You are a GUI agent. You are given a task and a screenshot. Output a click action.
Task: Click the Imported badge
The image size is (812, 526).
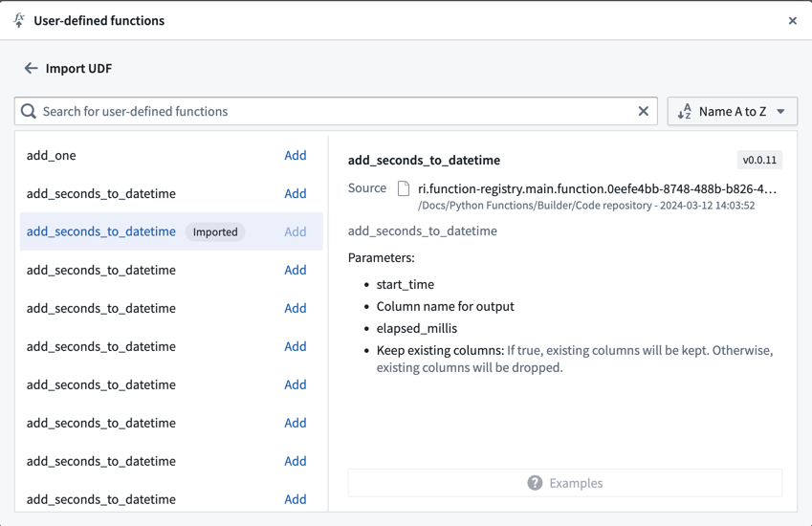coord(215,232)
